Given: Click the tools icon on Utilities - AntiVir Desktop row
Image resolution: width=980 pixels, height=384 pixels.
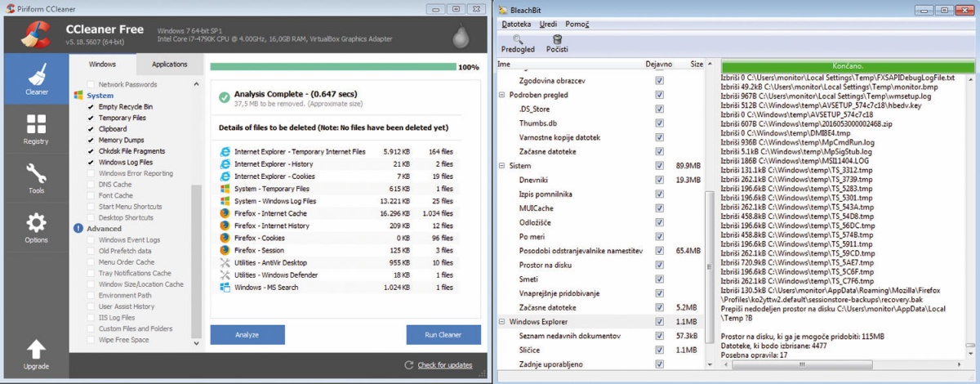Looking at the screenshot, I should pyautogui.click(x=225, y=262).
